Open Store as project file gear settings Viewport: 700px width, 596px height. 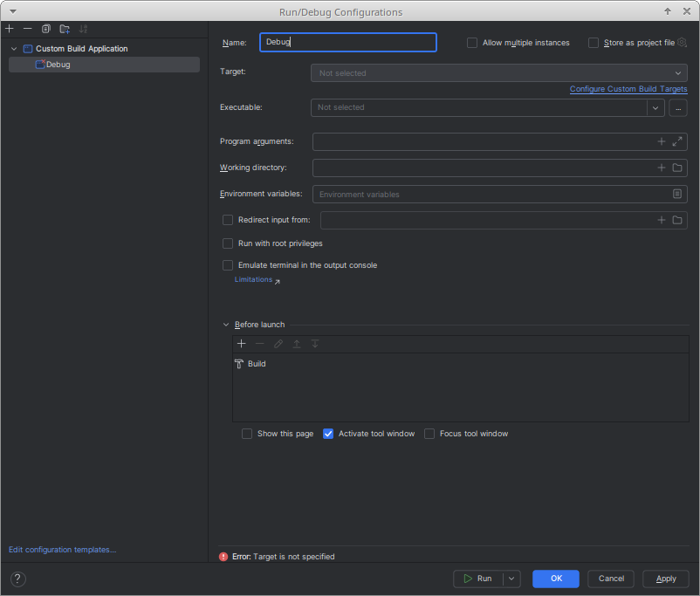682,43
